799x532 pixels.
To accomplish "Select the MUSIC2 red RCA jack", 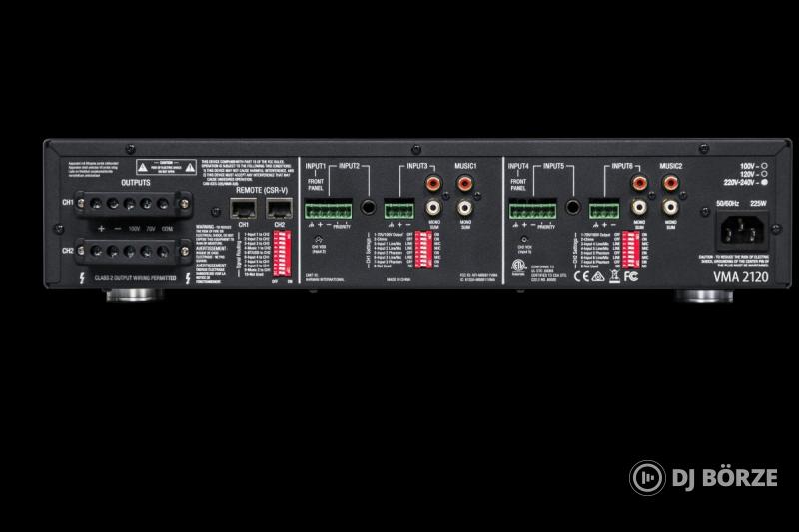I will point(670,182).
